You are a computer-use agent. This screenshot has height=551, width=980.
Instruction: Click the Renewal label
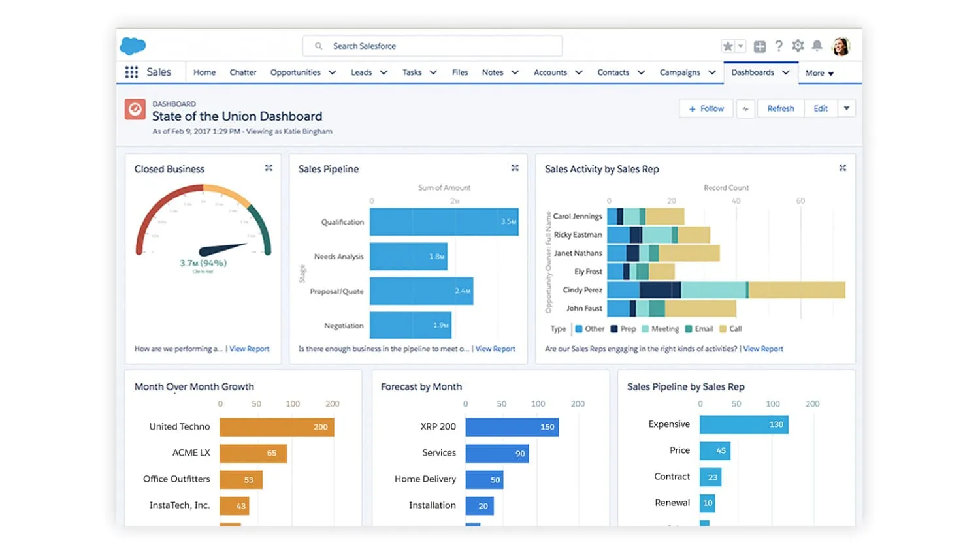[672, 503]
